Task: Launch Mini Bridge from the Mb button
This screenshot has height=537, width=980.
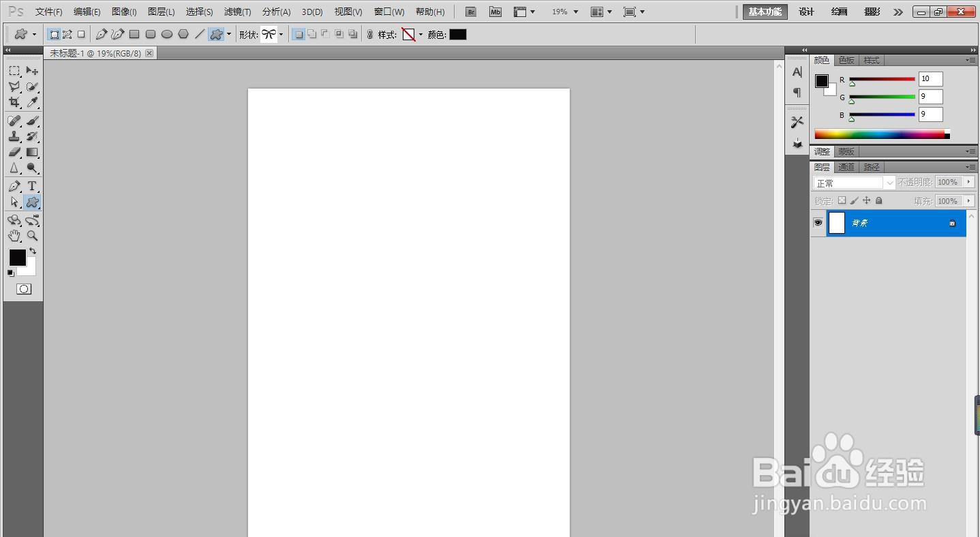Action: coord(495,12)
